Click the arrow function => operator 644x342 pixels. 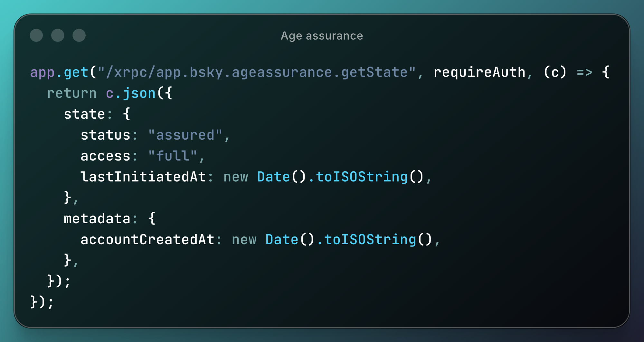click(584, 72)
